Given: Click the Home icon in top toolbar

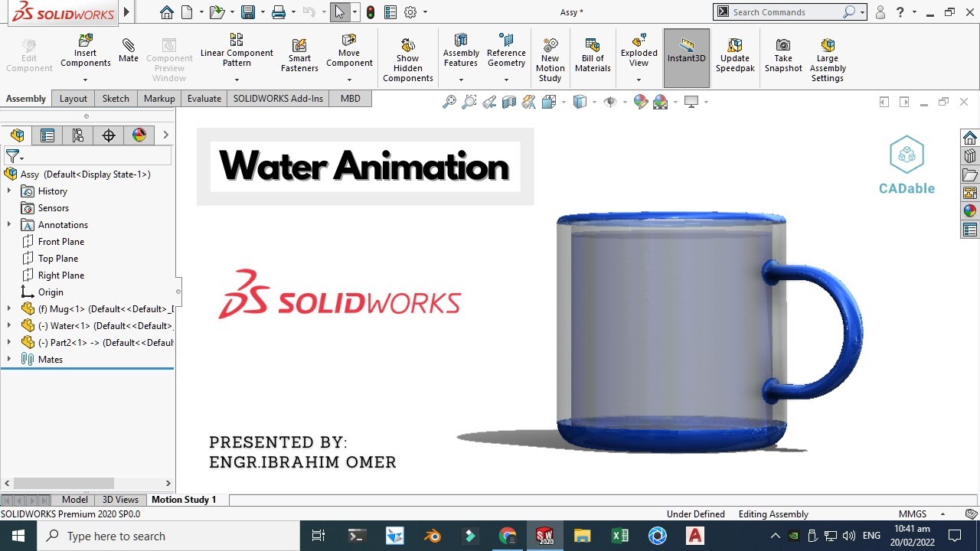Looking at the screenshot, I should click(x=167, y=12).
